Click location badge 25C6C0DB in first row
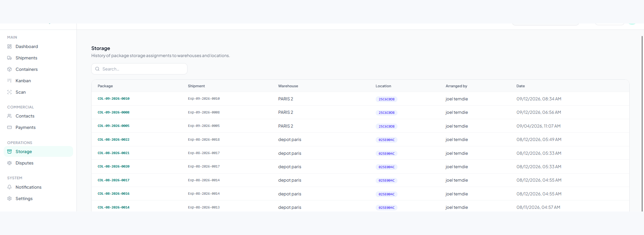644x235 pixels. point(386,99)
